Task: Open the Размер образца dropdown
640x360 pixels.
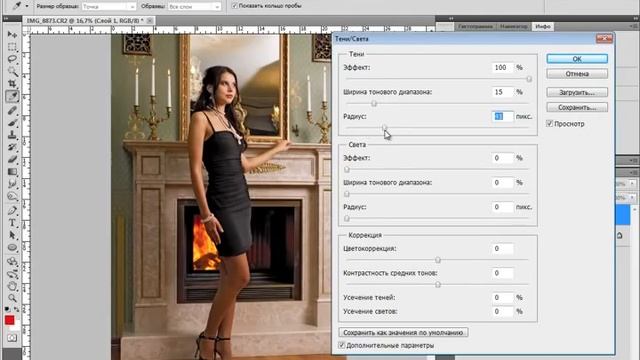Action: (109, 7)
